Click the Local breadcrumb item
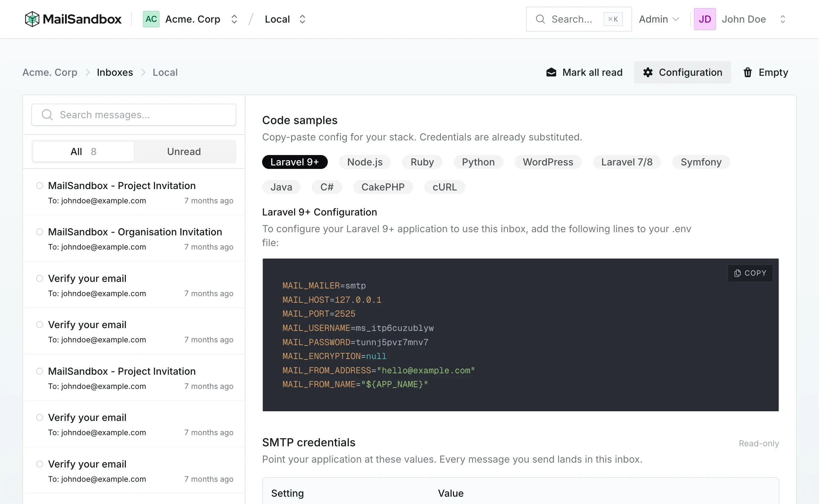 tap(165, 72)
